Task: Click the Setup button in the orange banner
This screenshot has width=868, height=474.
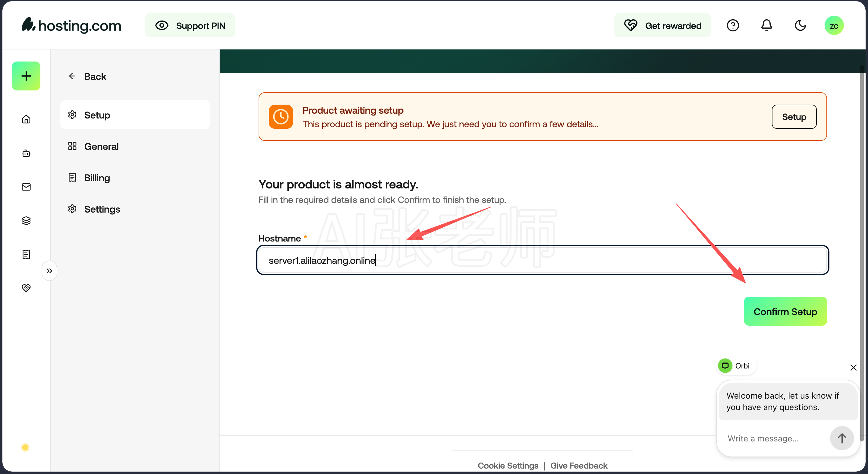Action: pos(794,117)
